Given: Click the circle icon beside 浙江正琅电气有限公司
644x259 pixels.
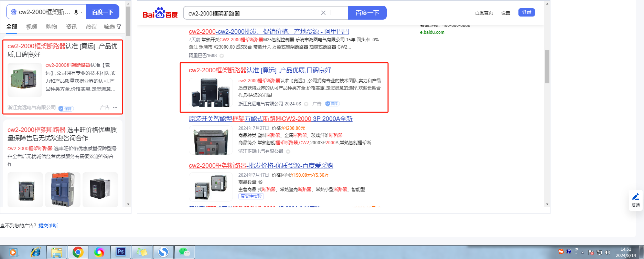Looking at the screenshot, I should (288, 152).
